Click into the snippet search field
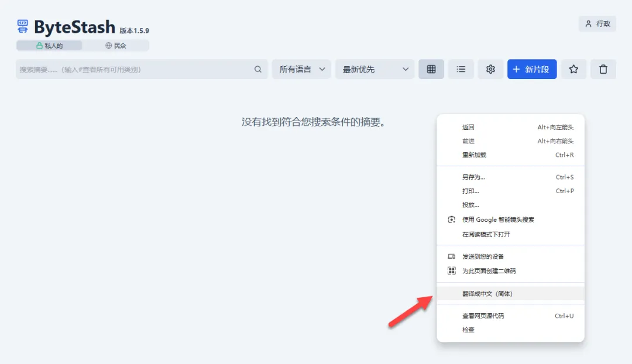This screenshot has height=364, width=632. tap(135, 69)
